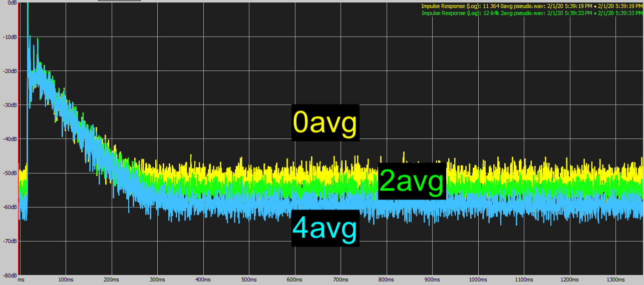Image resolution: width=644 pixels, height=285 pixels.
Task: Click the 1300ms time axis label
Action: [x=615, y=280]
